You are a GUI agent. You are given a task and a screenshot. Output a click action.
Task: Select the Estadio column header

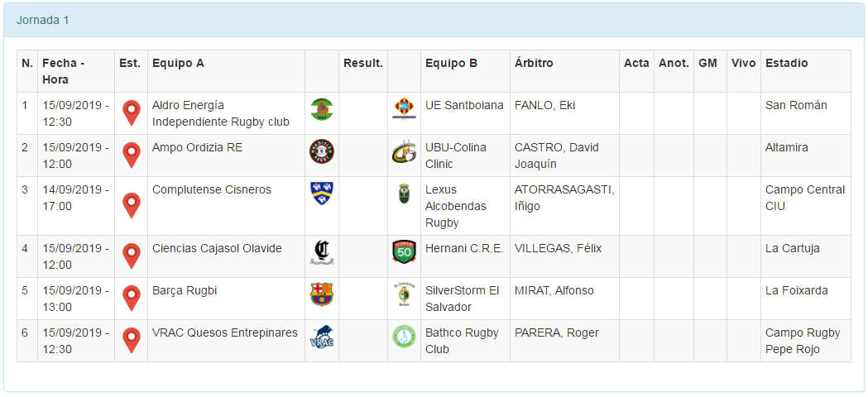[x=786, y=63]
